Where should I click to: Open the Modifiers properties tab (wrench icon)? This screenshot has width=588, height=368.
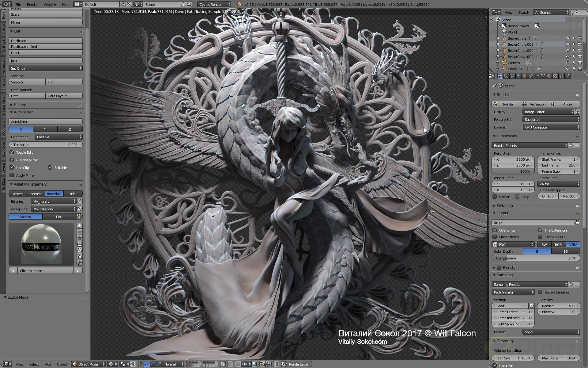point(537,77)
